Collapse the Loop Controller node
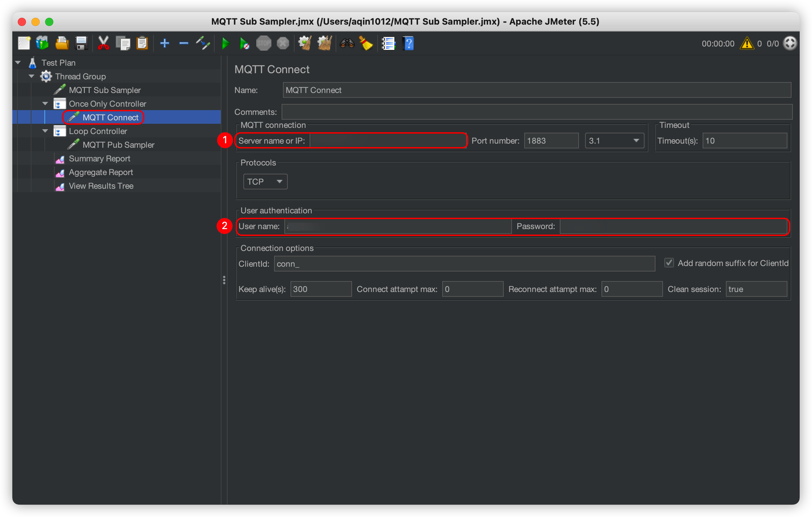Viewport: 812px width, 517px height. 45,131
